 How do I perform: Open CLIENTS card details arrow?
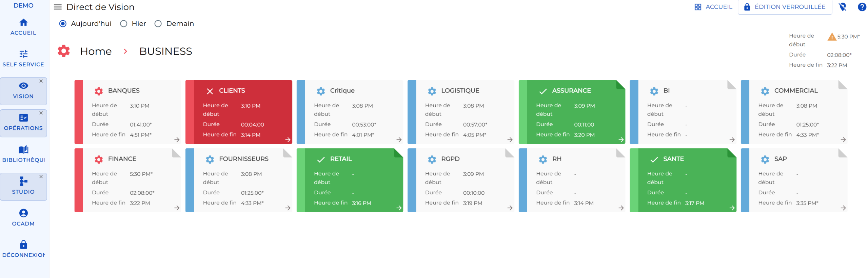288,140
